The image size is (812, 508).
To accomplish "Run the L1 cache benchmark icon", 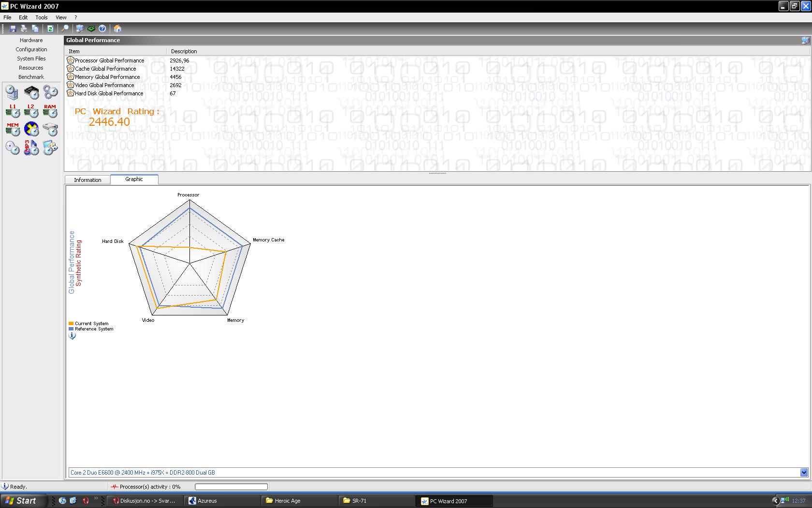I will pos(13,111).
